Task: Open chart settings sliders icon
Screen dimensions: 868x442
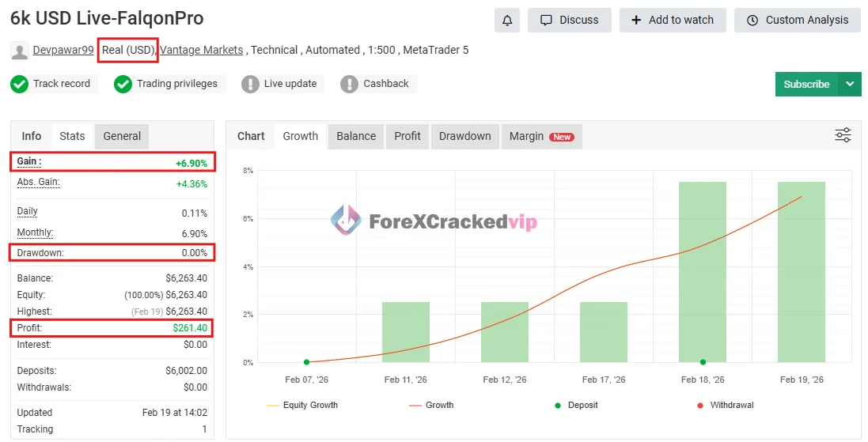Action: [x=843, y=135]
